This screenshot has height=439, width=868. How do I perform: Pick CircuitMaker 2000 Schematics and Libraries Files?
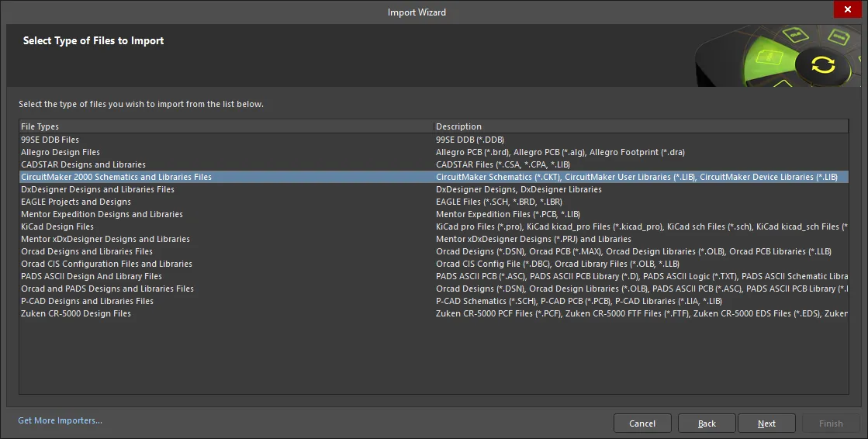(x=434, y=177)
